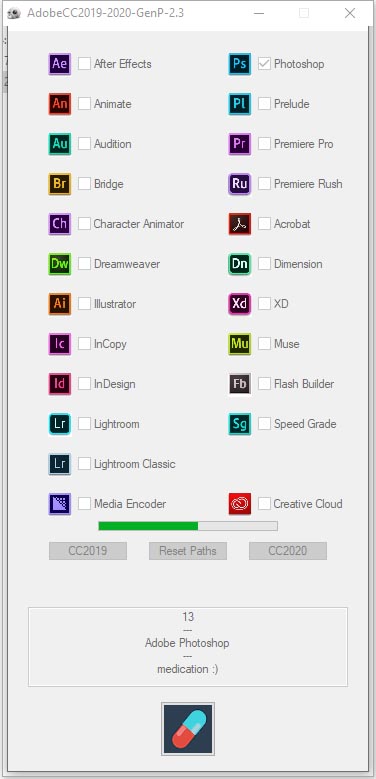The height and width of the screenshot is (779, 376).
Task: Click the CC2019 button
Action: 88,551
